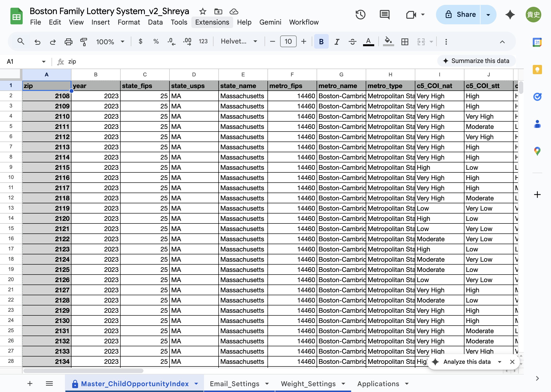Open the fill color picker
551x392 pixels.
tap(388, 42)
